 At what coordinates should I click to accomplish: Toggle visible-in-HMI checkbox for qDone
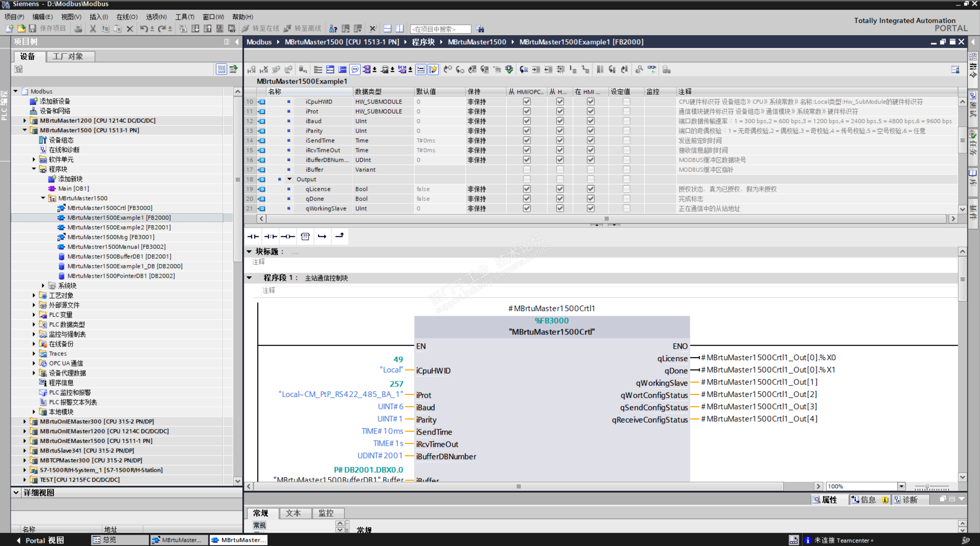coord(591,199)
